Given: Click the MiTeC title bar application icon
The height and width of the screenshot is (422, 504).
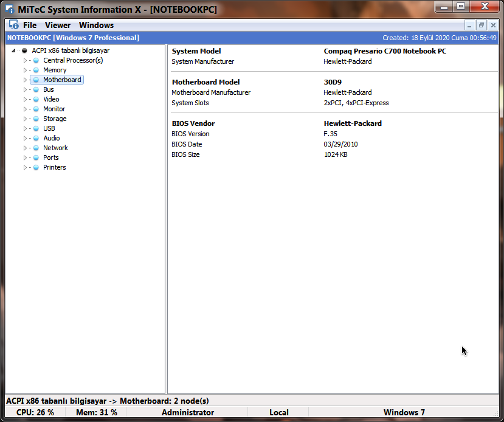Looking at the screenshot, I should click(10, 9).
